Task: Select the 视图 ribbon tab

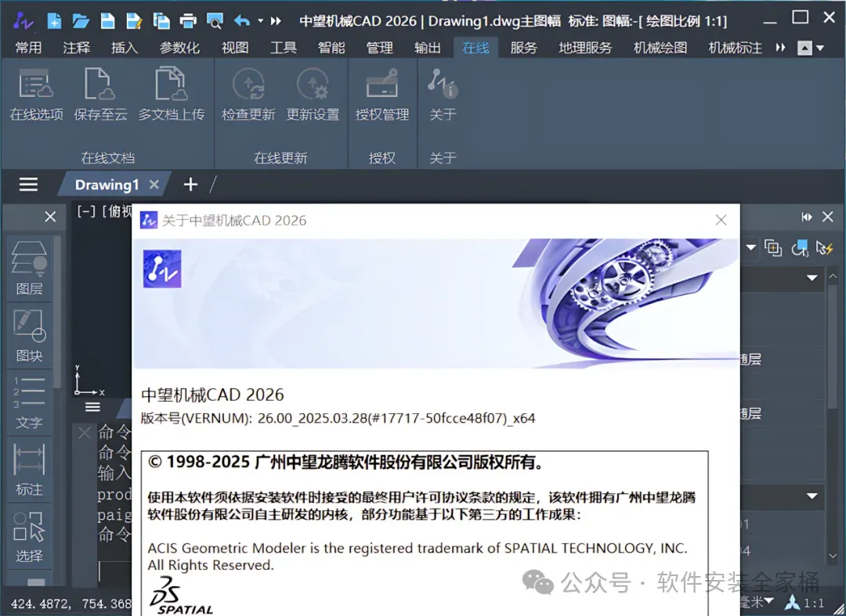Action: tap(235, 48)
